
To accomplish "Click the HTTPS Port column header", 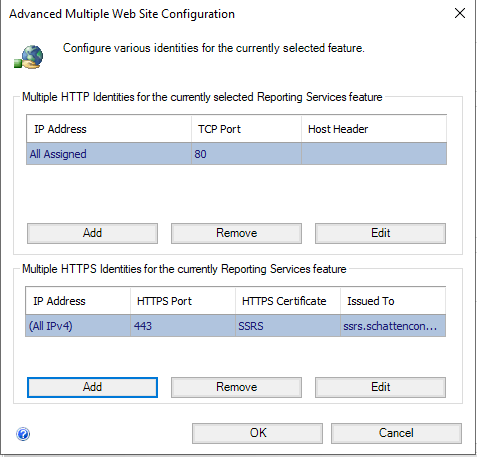I will pos(183,301).
